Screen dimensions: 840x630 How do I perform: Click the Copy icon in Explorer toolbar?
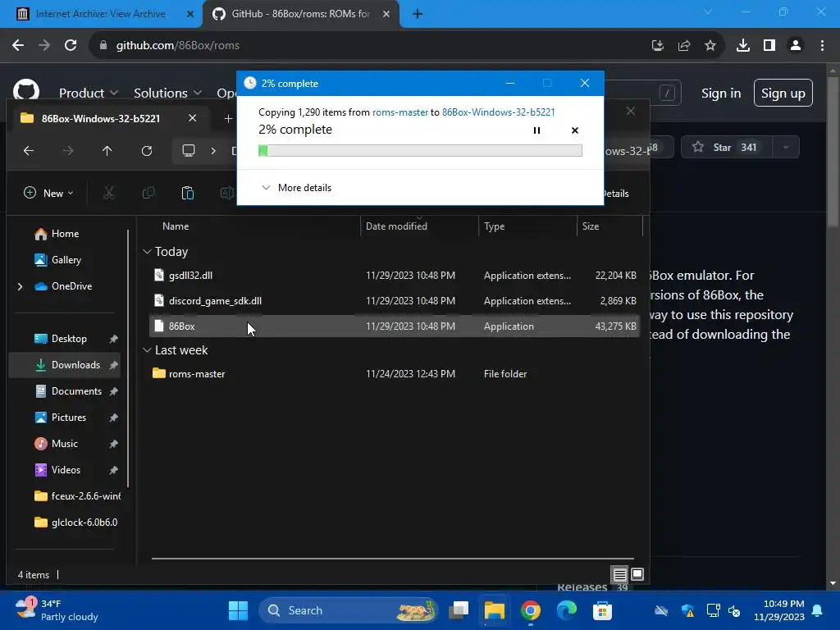coord(148,193)
